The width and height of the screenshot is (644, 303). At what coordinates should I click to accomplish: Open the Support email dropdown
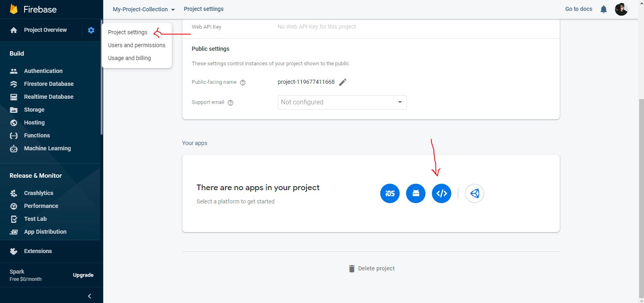click(x=342, y=102)
